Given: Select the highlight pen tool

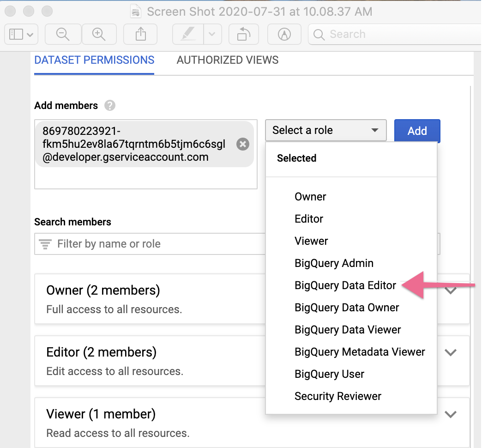Looking at the screenshot, I should click(x=188, y=34).
